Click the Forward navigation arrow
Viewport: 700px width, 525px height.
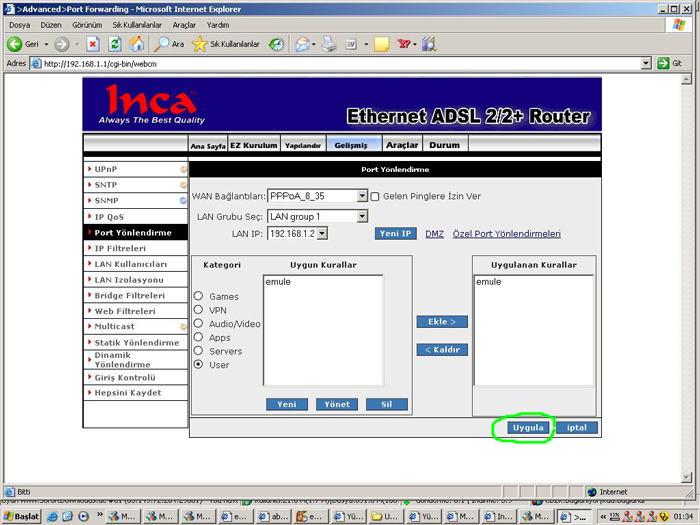click(x=62, y=44)
